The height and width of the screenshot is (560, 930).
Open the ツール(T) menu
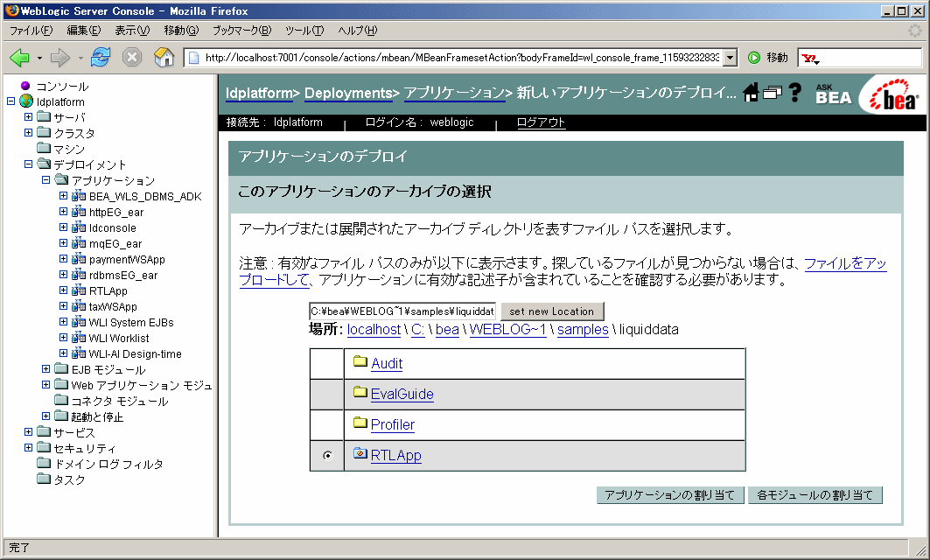[x=304, y=31]
